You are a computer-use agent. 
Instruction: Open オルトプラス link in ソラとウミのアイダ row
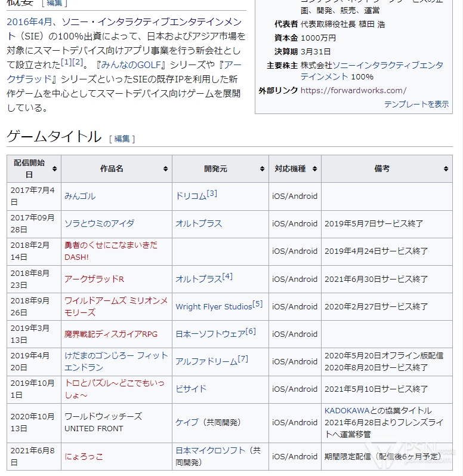coord(199,224)
